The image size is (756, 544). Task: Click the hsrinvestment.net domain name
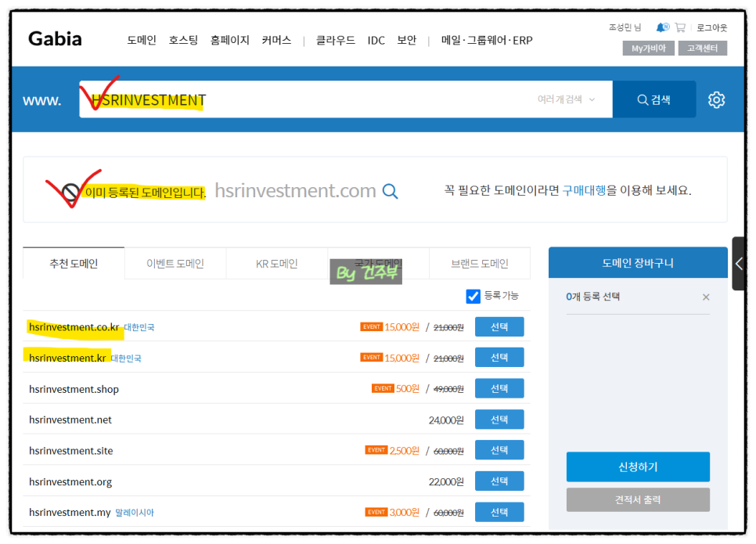[70, 420]
